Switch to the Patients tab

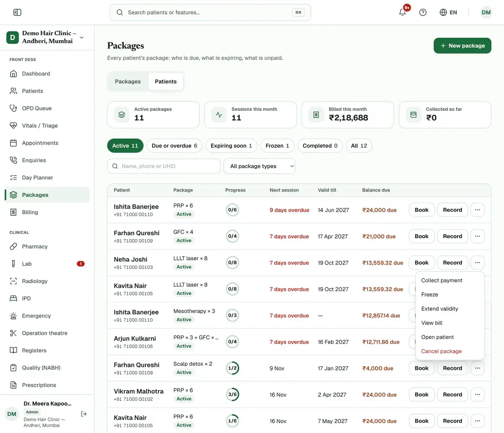point(166,81)
